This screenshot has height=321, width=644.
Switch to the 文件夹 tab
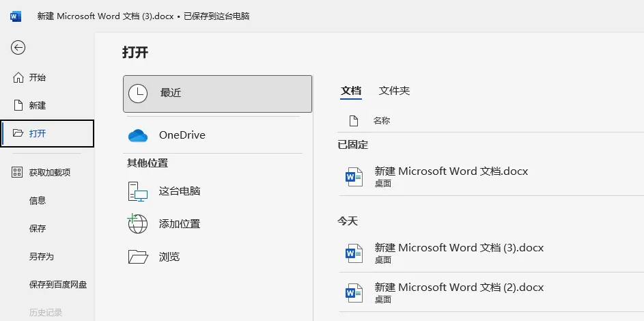coord(394,91)
